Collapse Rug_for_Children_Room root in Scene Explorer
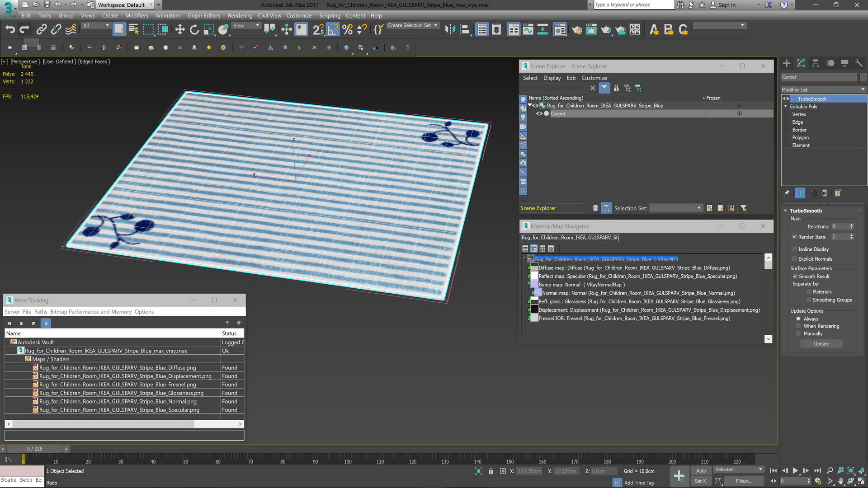The height and width of the screenshot is (488, 868). coord(530,106)
